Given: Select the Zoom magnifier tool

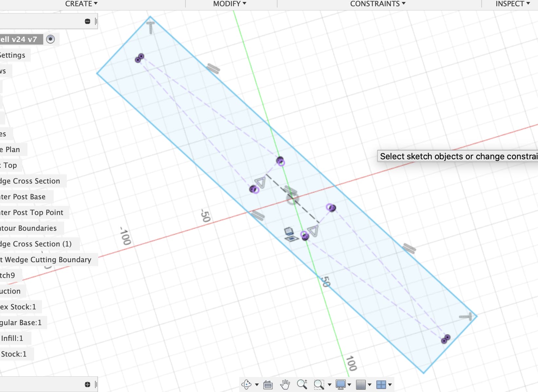Looking at the screenshot, I should coord(302,384).
